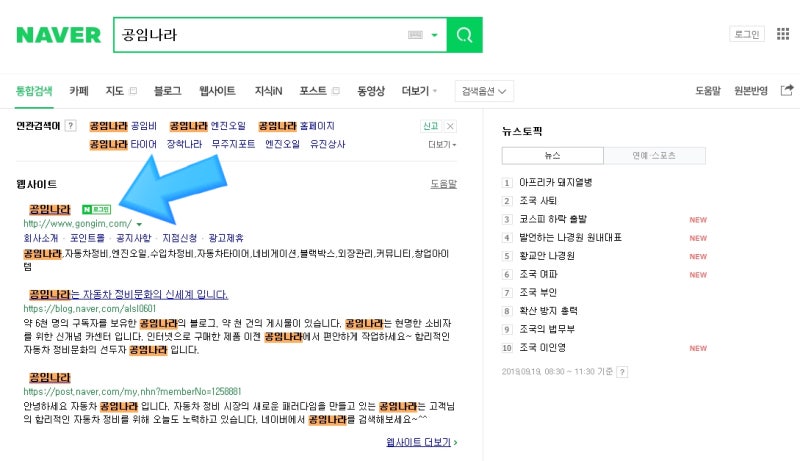Viewport: 800px width, 461px height.
Task: Open news topic 조국 부인
Action: [538, 293]
